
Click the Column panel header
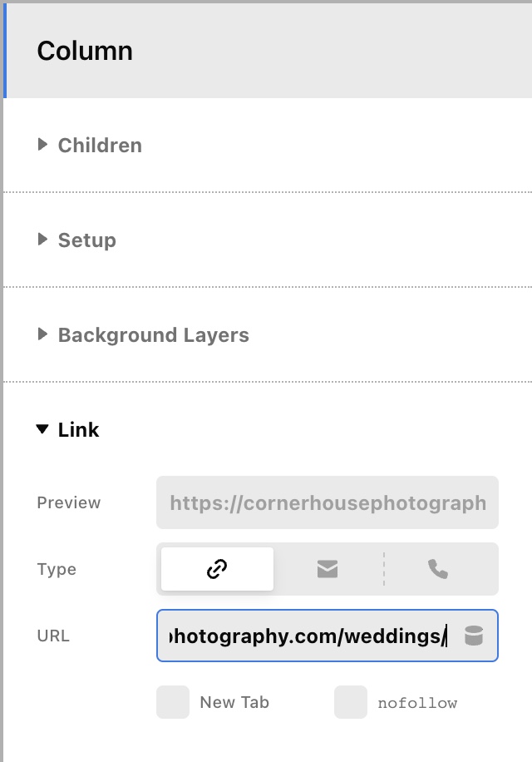coord(268,51)
